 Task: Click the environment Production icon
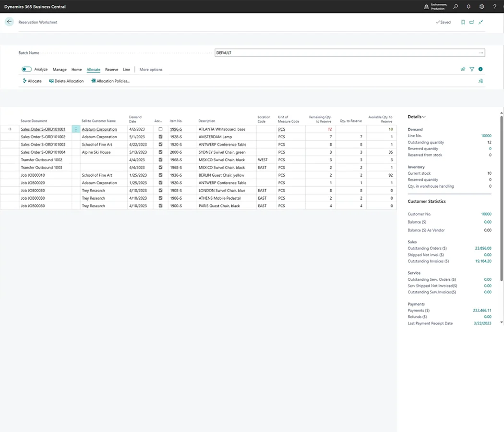click(426, 6)
